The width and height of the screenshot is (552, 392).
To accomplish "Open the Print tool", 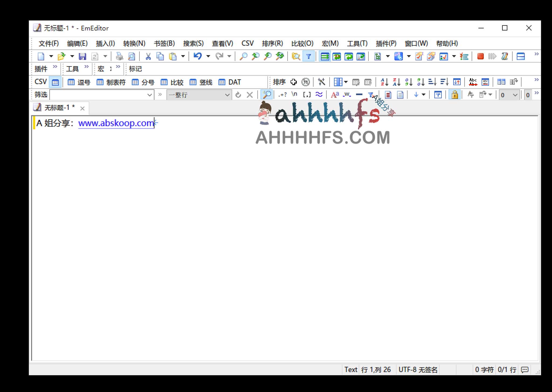I will [x=119, y=56].
